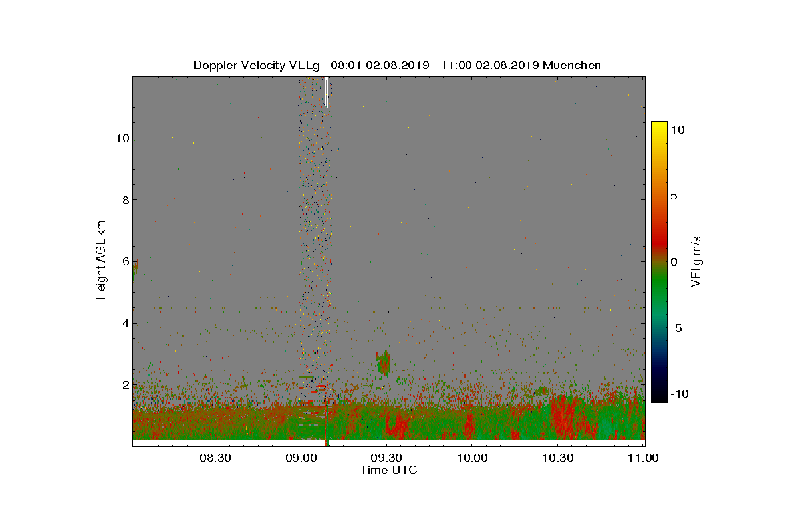Click the 09:00 time tick label
The image size is (798, 532).
click(x=301, y=458)
